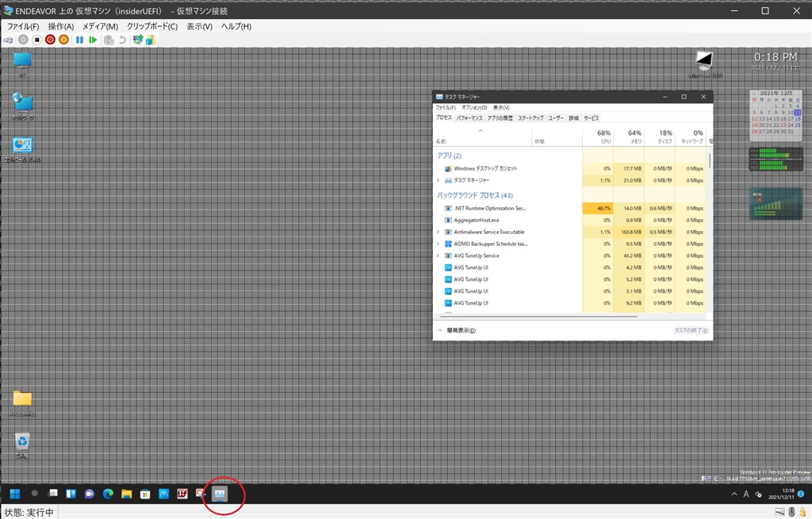Select the AggregatorHost.exe process row

569,221
